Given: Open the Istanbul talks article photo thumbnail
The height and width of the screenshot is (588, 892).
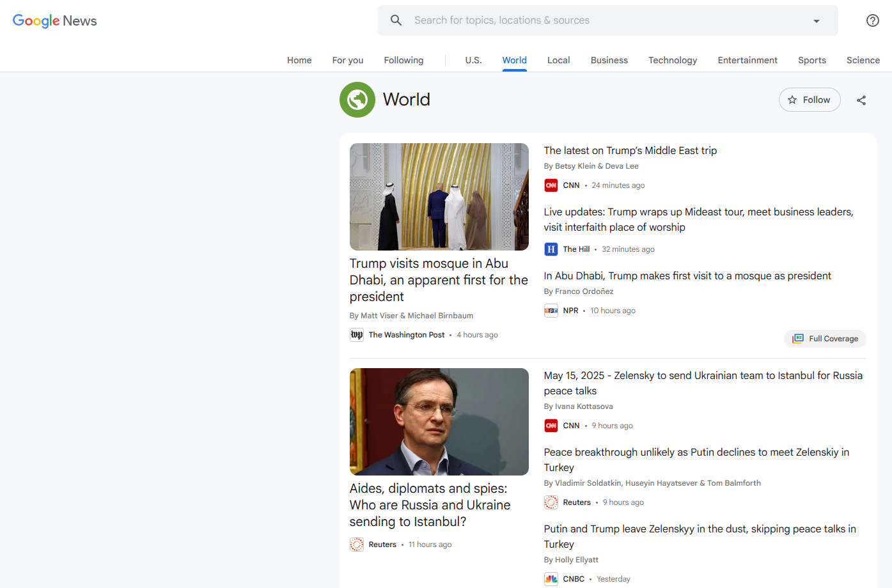Looking at the screenshot, I should (439, 422).
